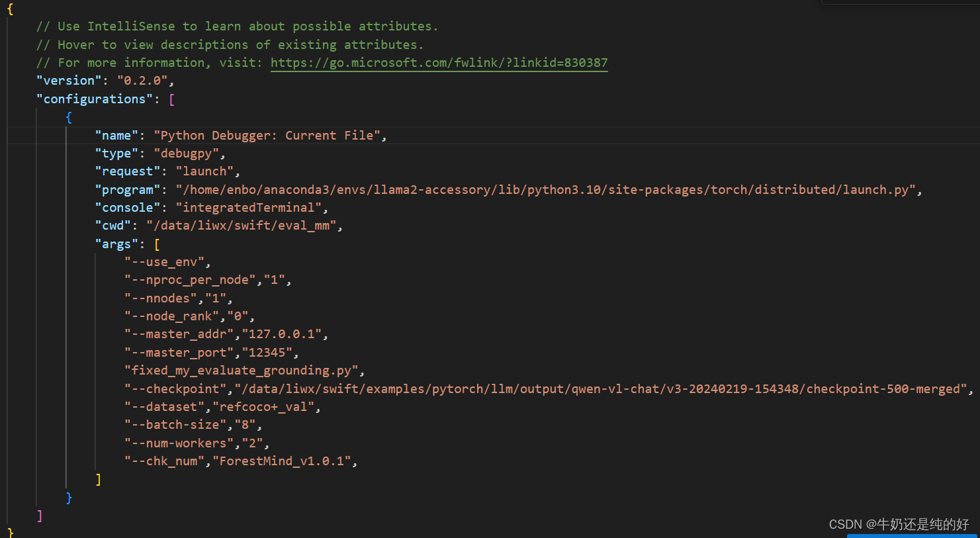
Task: Click the master_port value "12345"
Action: click(267, 352)
